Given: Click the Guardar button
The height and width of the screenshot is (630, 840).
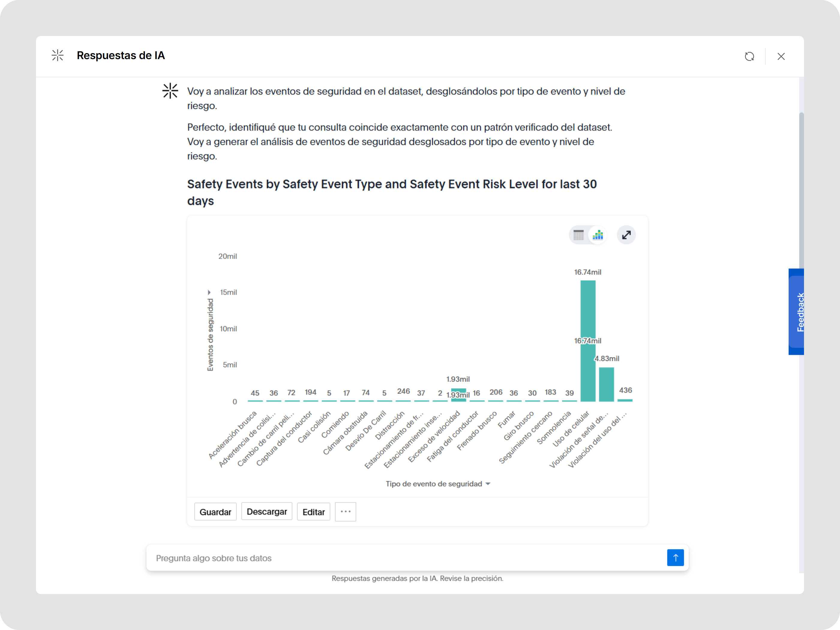Looking at the screenshot, I should pos(215,511).
